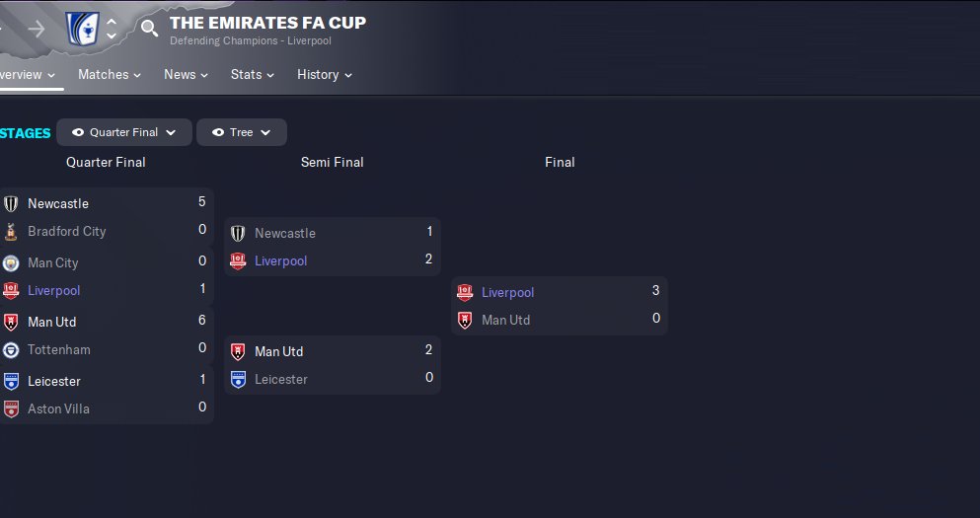Click Man Utd in the semi final
Image resolution: width=980 pixels, height=518 pixels.
pos(278,352)
